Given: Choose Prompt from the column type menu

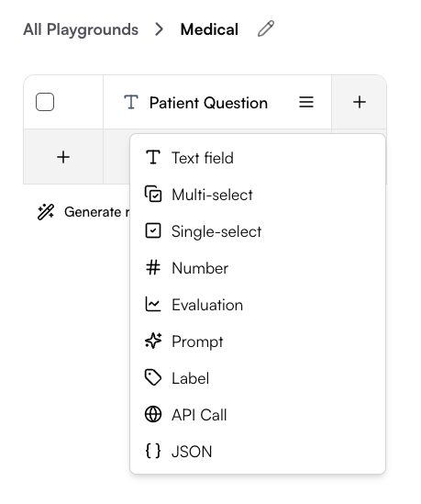Looking at the screenshot, I should tap(258, 341).
